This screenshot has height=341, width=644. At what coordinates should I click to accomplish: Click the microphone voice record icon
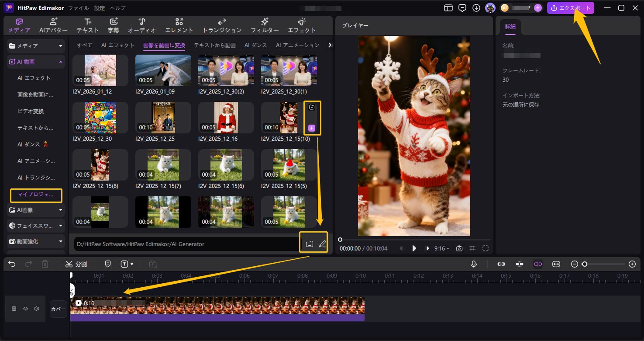click(x=473, y=264)
